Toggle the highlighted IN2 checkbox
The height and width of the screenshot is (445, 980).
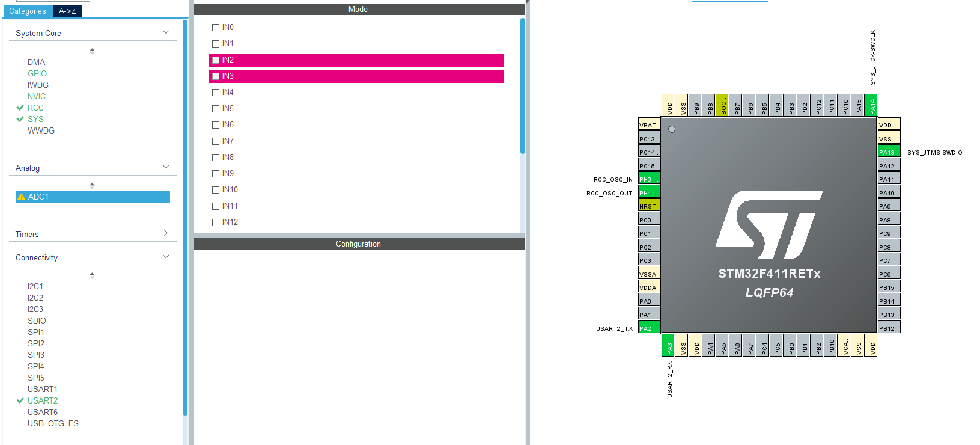(216, 60)
